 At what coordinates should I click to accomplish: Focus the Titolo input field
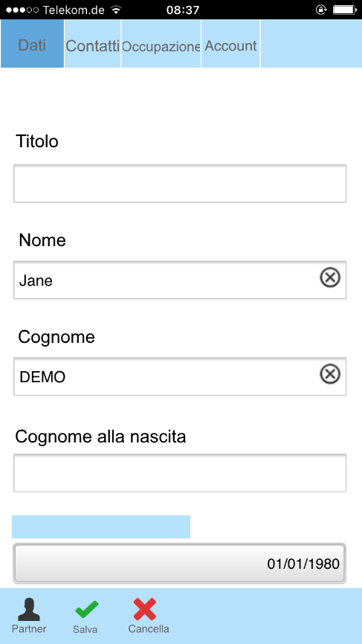[180, 184]
